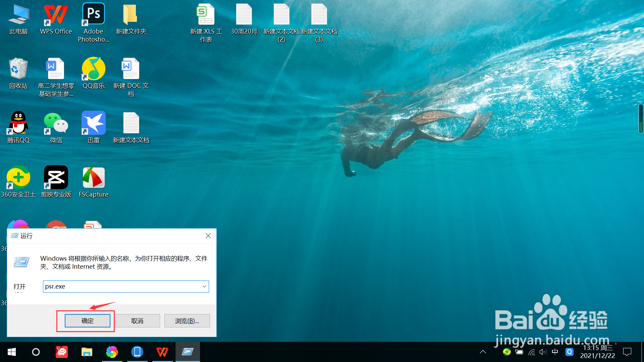Open the Windows Start menu

coord(12,352)
